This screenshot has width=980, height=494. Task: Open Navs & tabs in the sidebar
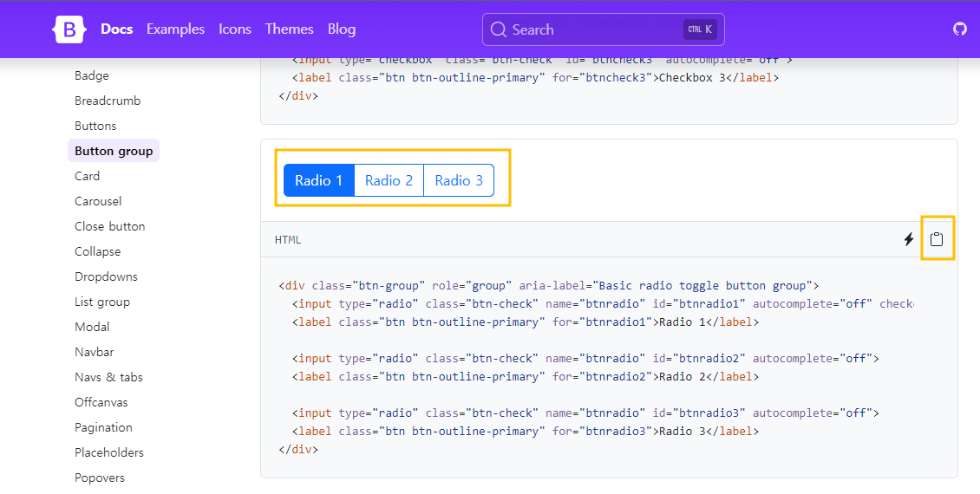pyautogui.click(x=108, y=377)
